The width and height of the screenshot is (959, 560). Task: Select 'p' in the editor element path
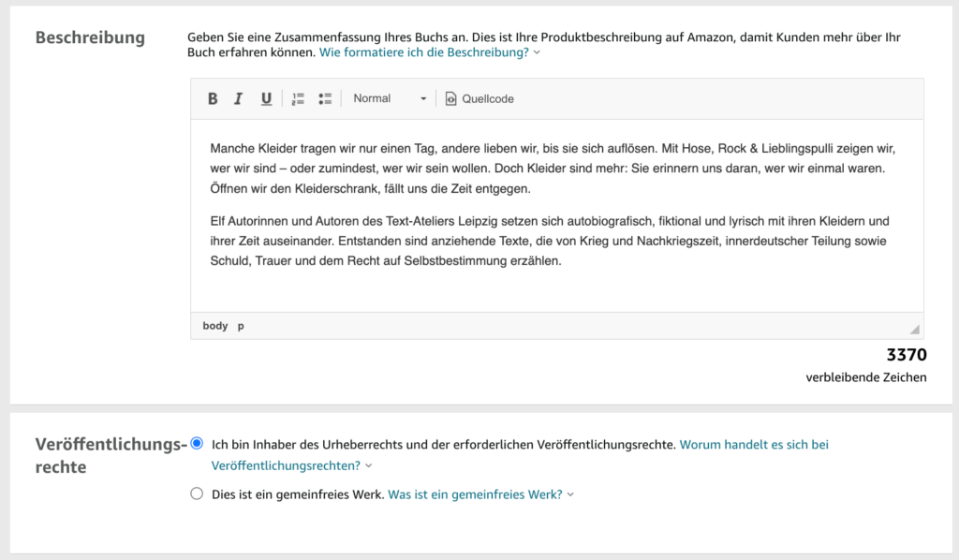(240, 325)
